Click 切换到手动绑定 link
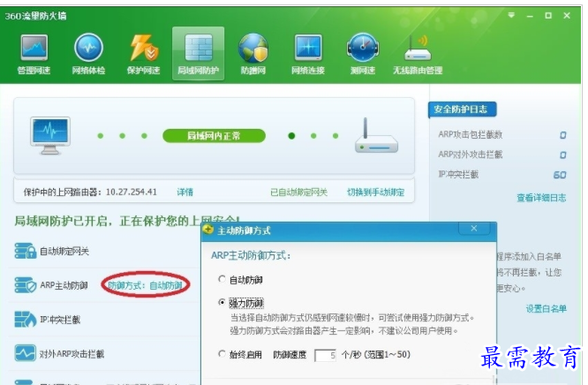The width and height of the screenshot is (588, 385). 376,192
